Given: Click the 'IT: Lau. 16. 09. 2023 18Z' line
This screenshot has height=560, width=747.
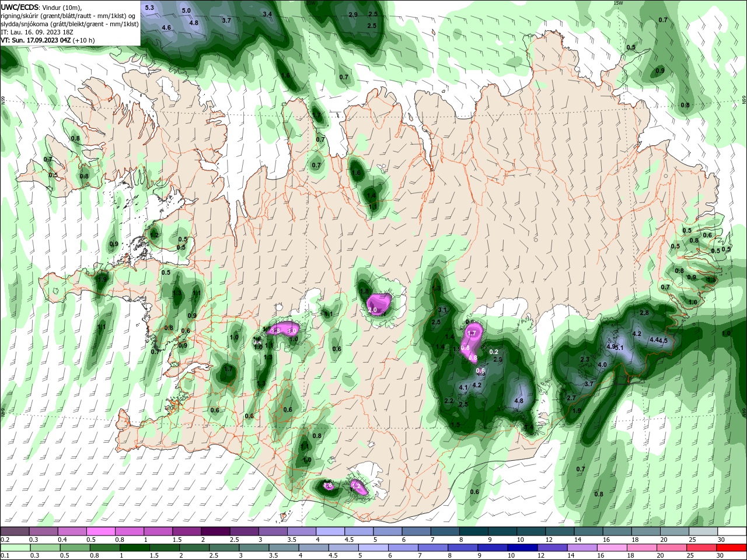Looking at the screenshot, I should [37, 32].
